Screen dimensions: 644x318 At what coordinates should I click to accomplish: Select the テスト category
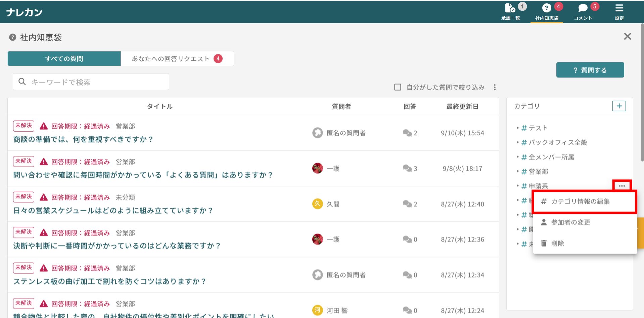(x=535, y=128)
